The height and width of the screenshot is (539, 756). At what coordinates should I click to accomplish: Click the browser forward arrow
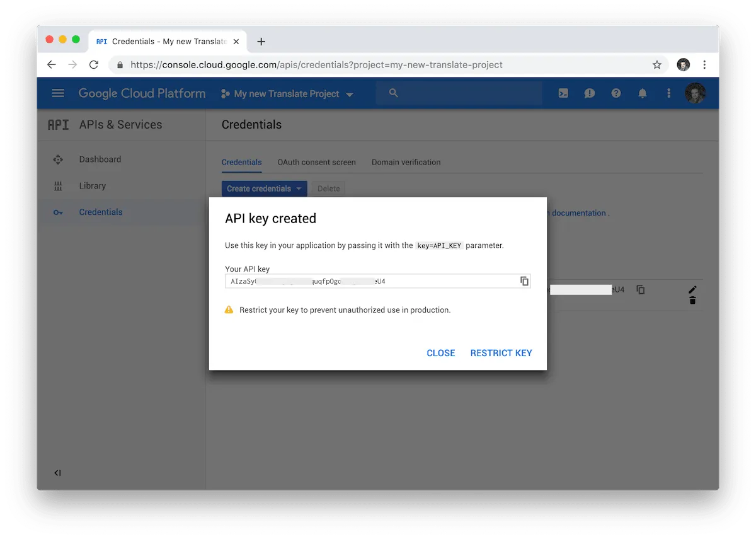tap(72, 64)
